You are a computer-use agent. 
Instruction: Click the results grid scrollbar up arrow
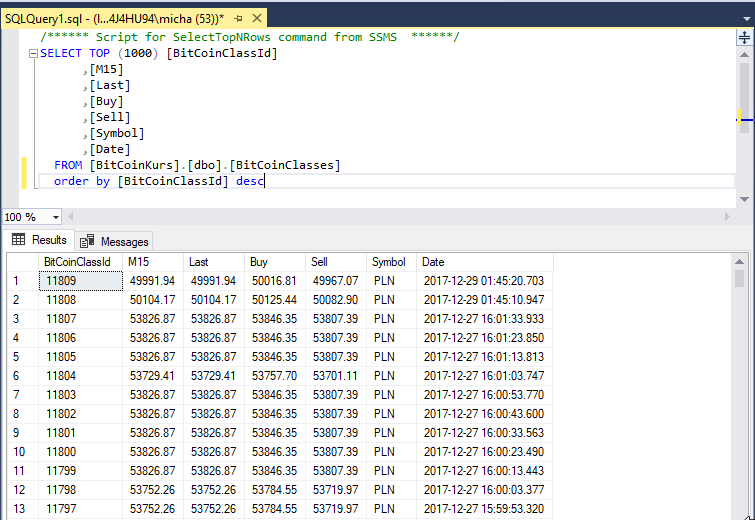coord(740,261)
